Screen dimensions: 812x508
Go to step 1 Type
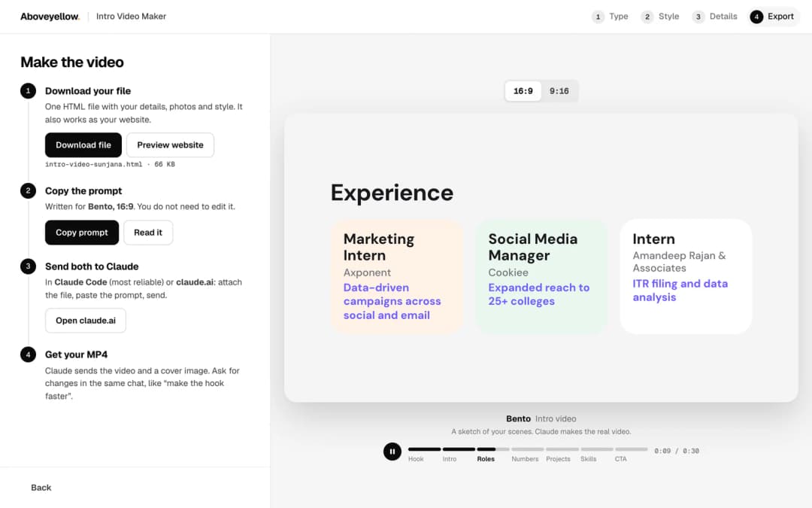(x=611, y=17)
